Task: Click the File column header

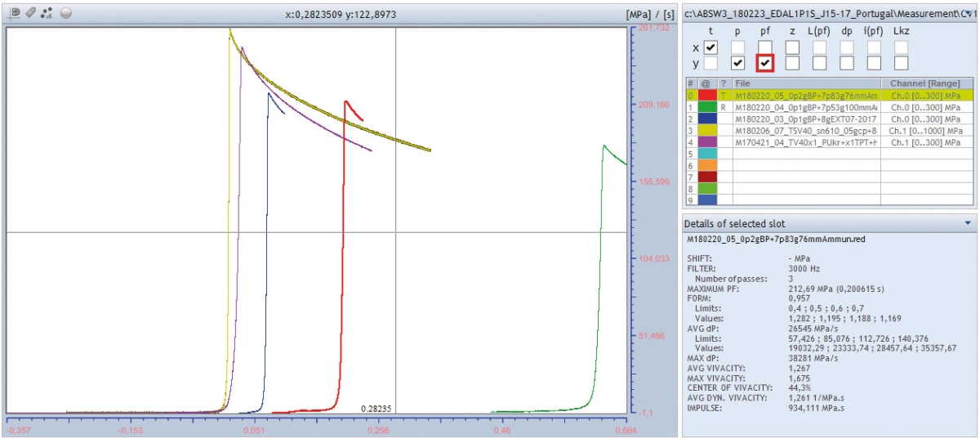Action: (805, 83)
